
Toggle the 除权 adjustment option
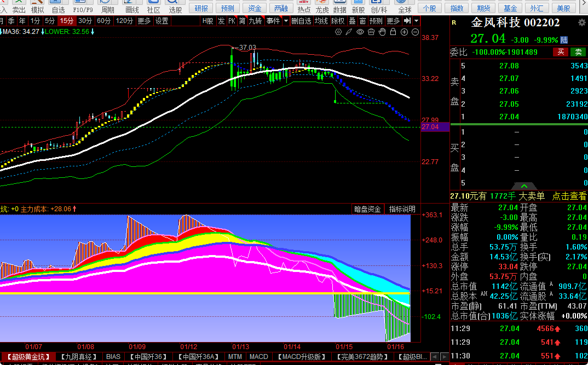tap(338, 21)
